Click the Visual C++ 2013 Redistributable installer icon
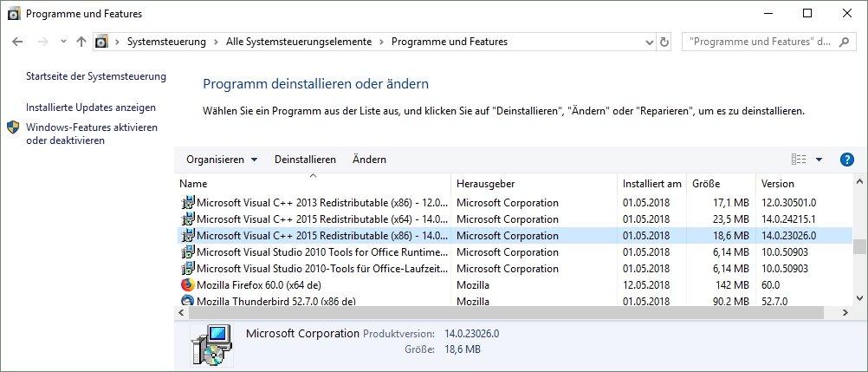Image resolution: width=868 pixels, height=372 pixels. coord(188,203)
